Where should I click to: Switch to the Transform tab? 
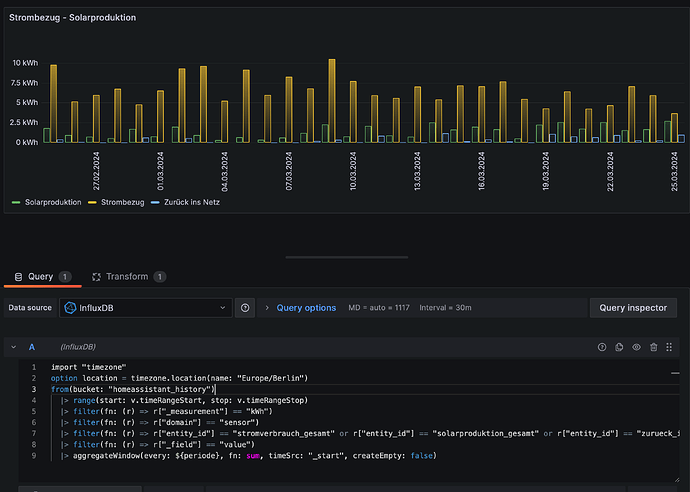[129, 277]
